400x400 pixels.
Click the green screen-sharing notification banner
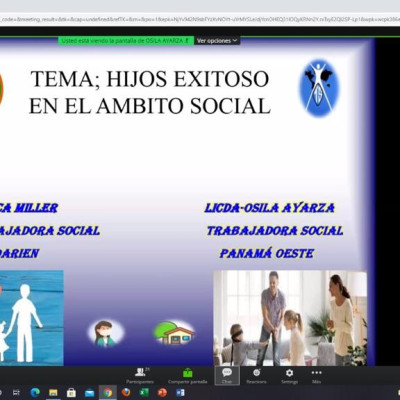[x=126, y=41]
